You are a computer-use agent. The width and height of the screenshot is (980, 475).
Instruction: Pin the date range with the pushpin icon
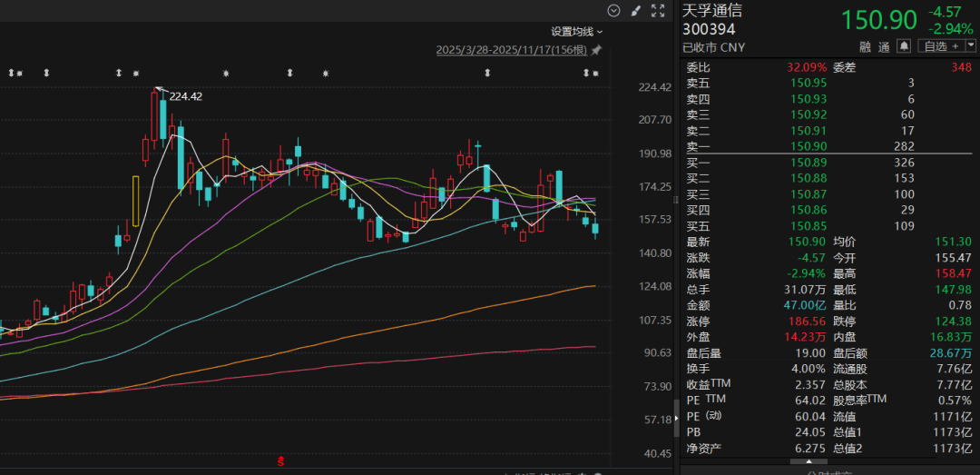[x=596, y=49]
